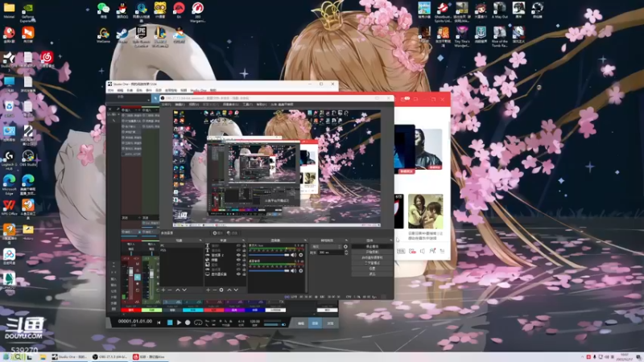
Task: Toggle visibility of fourth OBS source row
Action: 238,260
